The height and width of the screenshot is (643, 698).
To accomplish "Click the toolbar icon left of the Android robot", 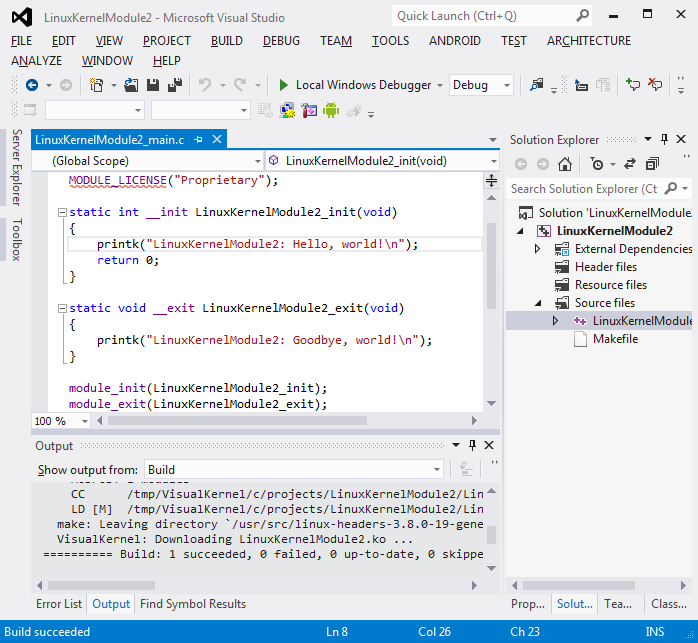I will 309,110.
